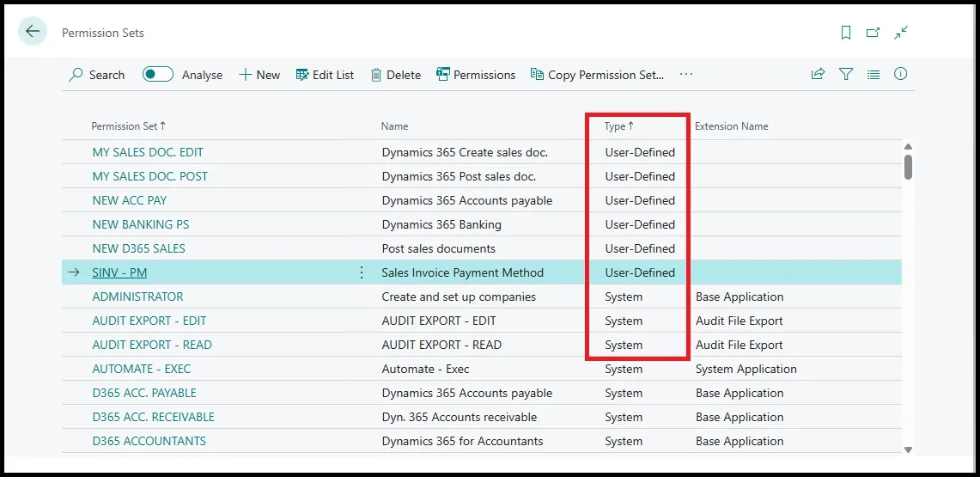Select 'Automate - Exec' name cell
Image resolution: width=980 pixels, height=477 pixels.
click(x=426, y=369)
